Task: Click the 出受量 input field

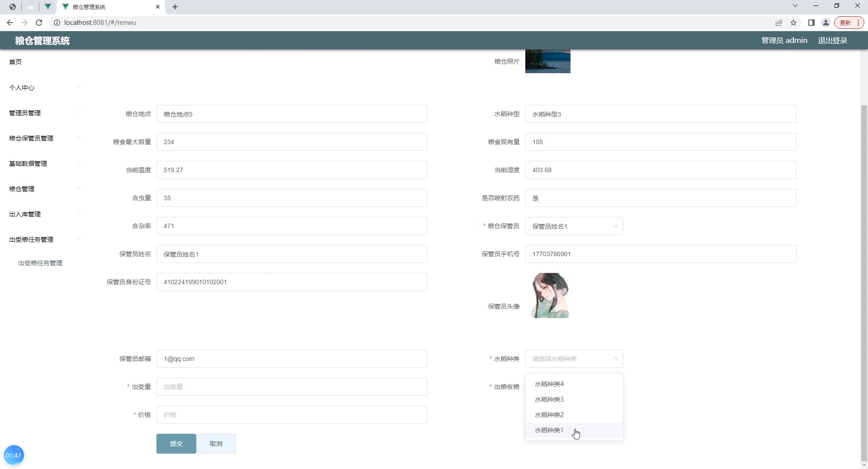Action: [292, 387]
